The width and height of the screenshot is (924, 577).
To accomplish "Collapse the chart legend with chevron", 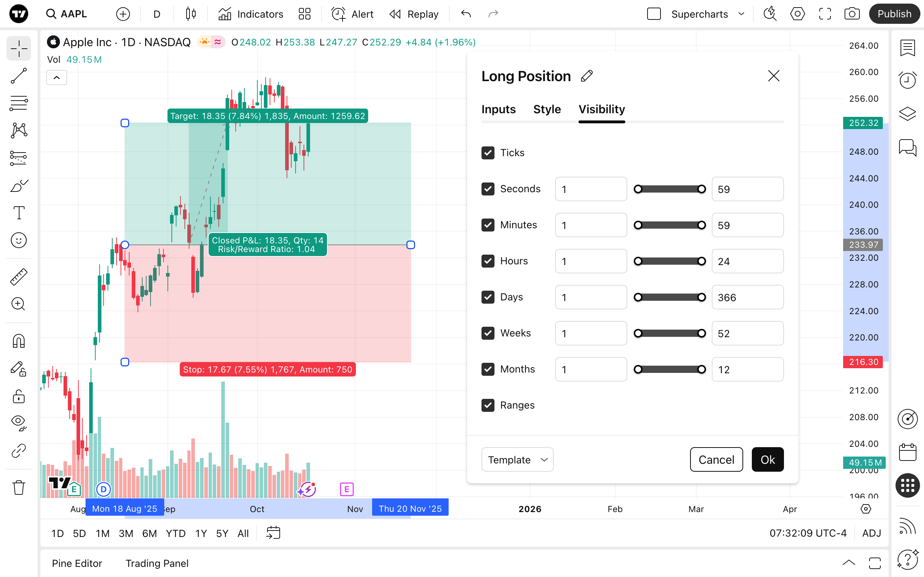I will (57, 78).
